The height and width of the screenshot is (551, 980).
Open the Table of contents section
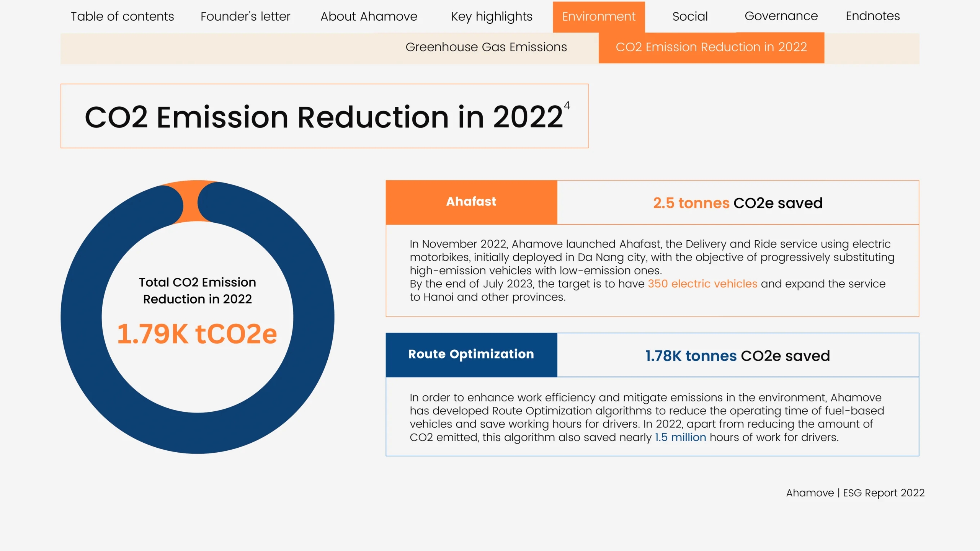122,16
